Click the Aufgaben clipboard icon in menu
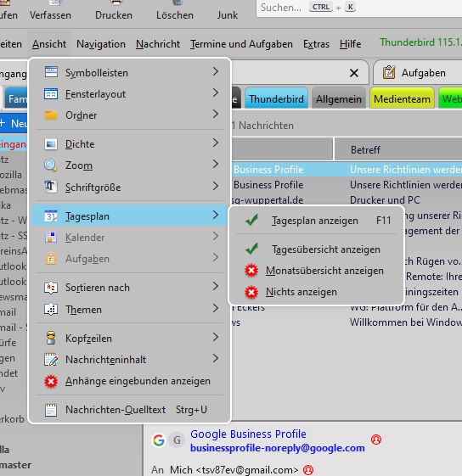 point(51,259)
